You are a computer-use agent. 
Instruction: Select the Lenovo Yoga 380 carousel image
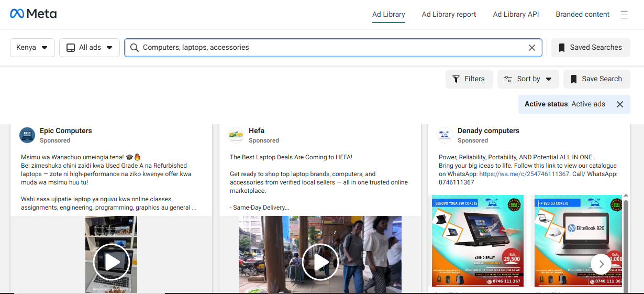coord(477,241)
